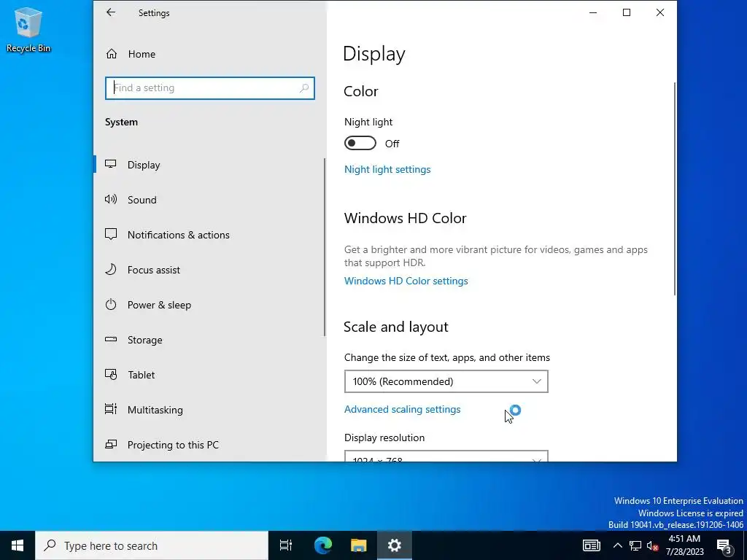Open the Recycle Bin desktop icon
Screen dimensions: 747x560
[x=28, y=29]
